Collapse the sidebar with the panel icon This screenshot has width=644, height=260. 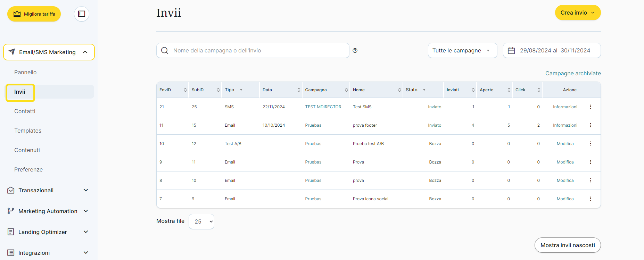coord(82,14)
